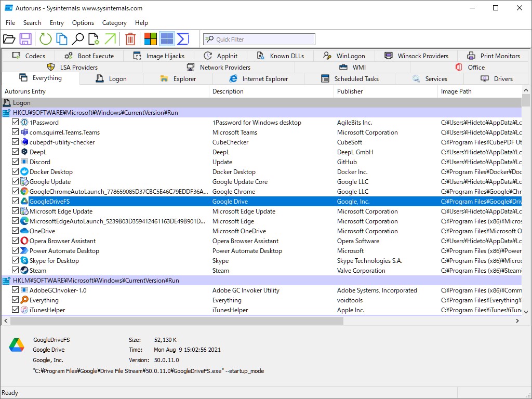Uncheck the GoogleDriveFS startup entry
Screen dimensions: 532x399
15,201
